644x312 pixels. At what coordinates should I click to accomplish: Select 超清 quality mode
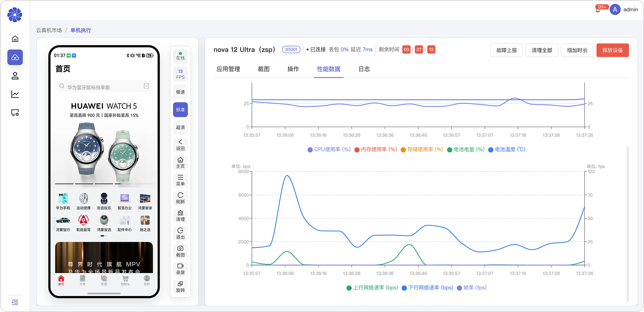click(x=180, y=127)
